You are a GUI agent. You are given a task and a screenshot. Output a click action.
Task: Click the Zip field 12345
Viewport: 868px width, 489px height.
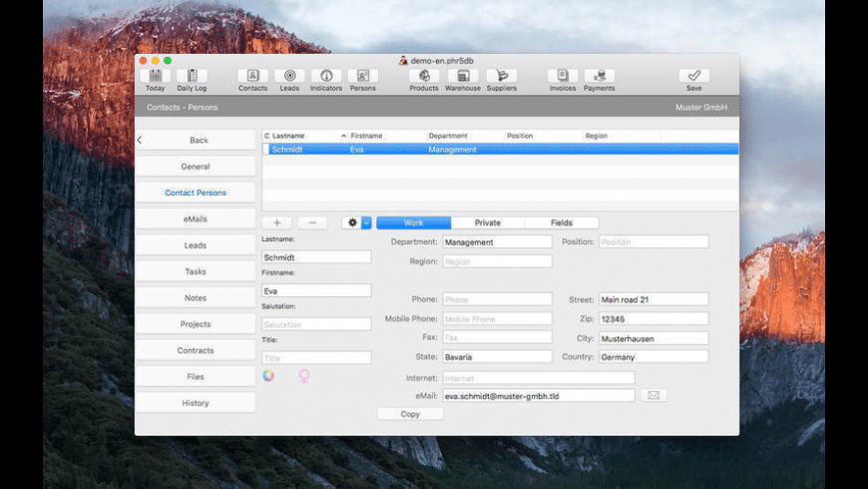tap(653, 319)
